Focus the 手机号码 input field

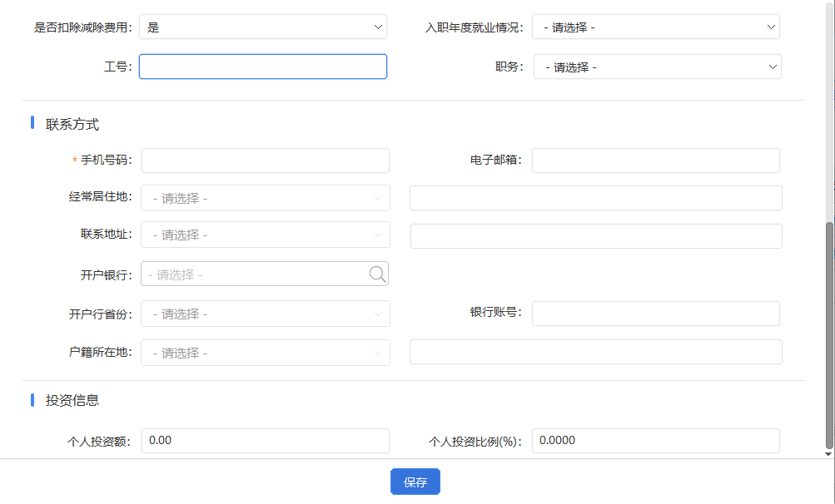(266, 161)
